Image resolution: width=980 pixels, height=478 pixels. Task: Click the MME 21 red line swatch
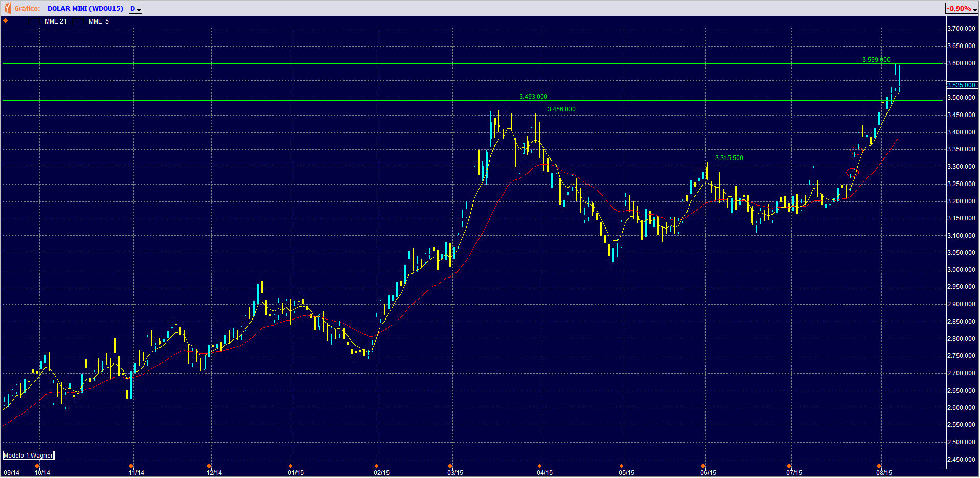coord(34,21)
